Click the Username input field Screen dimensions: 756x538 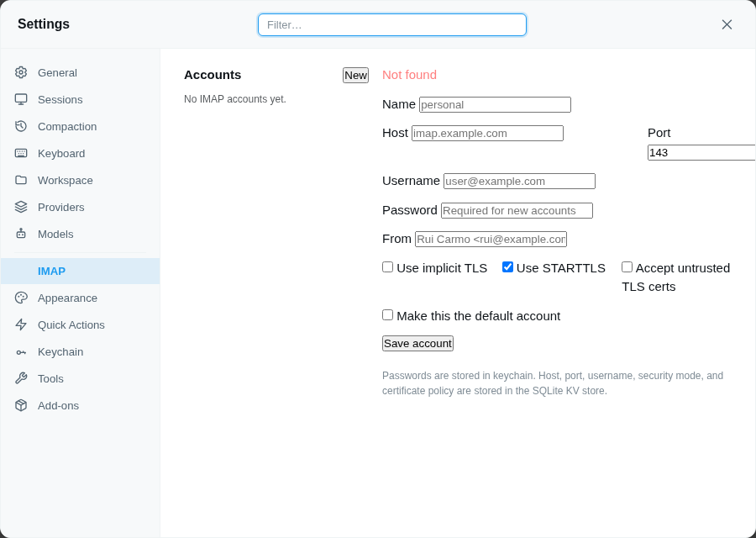pyautogui.click(x=519, y=181)
